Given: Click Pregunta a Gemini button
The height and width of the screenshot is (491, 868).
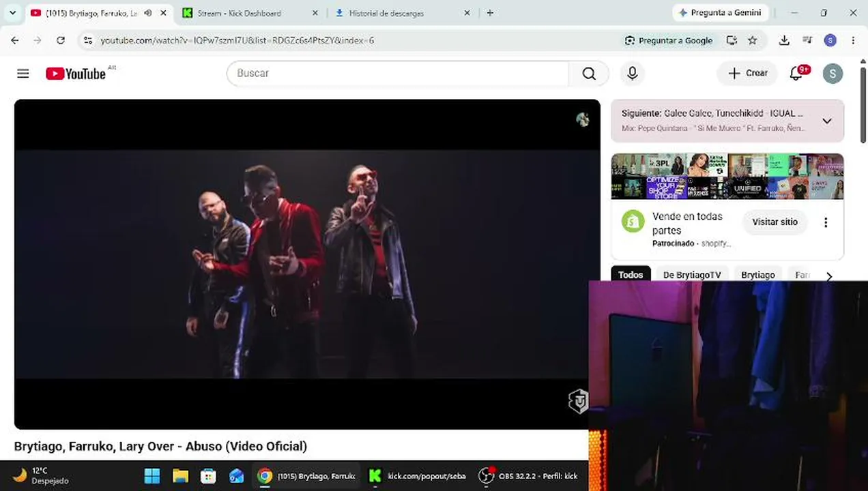Looking at the screenshot, I should tap(721, 13).
